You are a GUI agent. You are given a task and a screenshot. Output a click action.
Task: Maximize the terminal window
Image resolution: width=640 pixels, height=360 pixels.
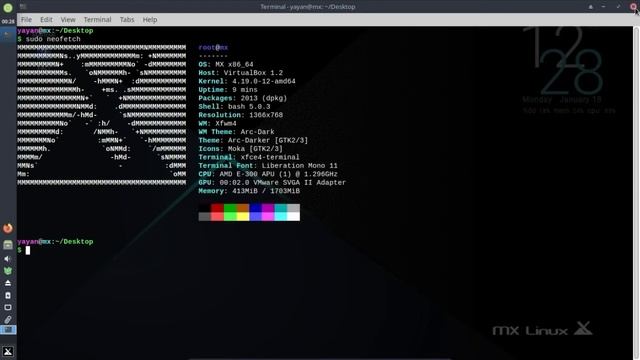[618, 7]
